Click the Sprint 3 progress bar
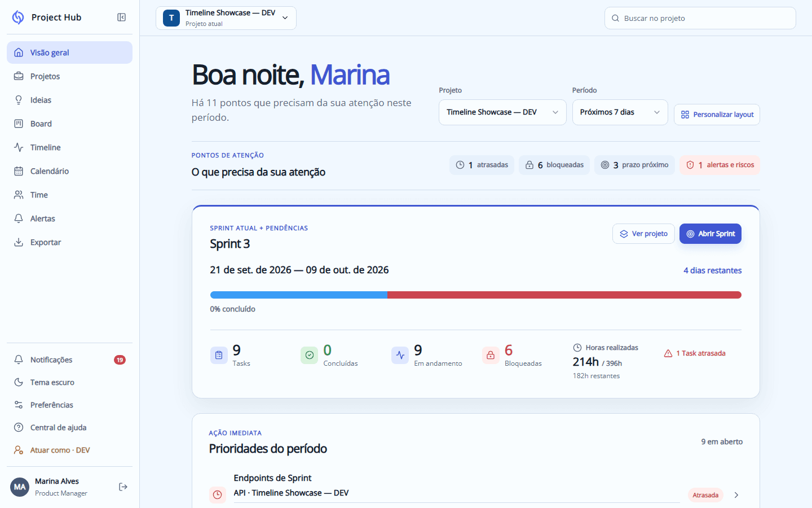Screen dimensions: 812x508 pyautogui.click(x=476, y=295)
